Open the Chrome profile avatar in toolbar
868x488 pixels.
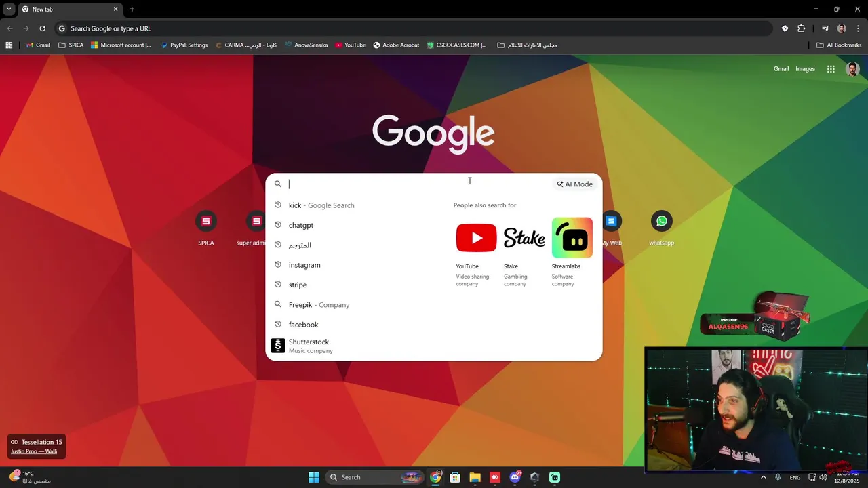(x=842, y=28)
